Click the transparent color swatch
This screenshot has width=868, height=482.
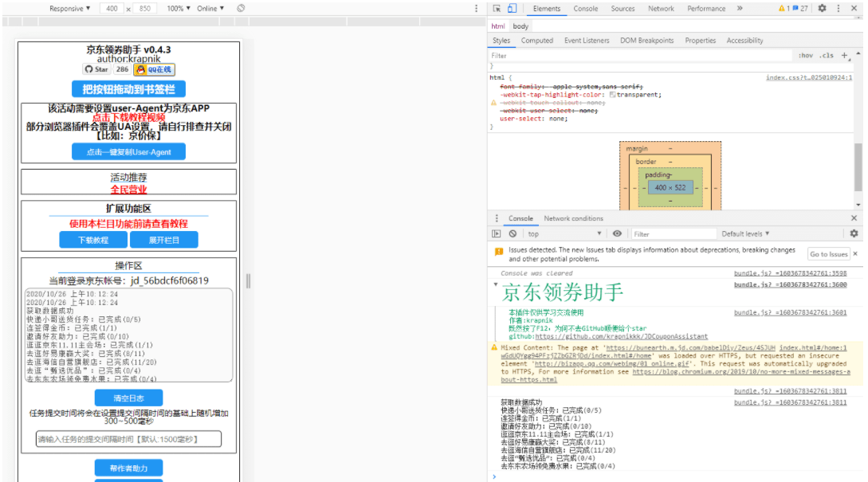(x=612, y=95)
